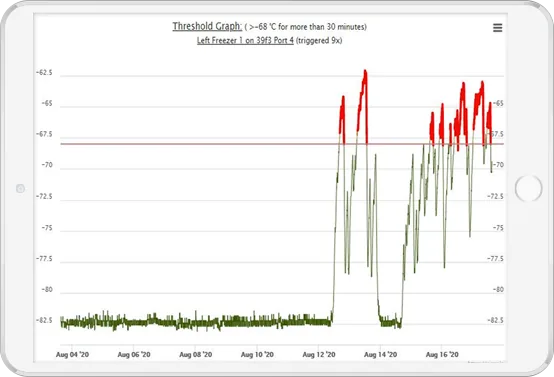Click the Aug 16 '20 axis label
Viewport: 554px width, 377px height.
[x=442, y=354]
